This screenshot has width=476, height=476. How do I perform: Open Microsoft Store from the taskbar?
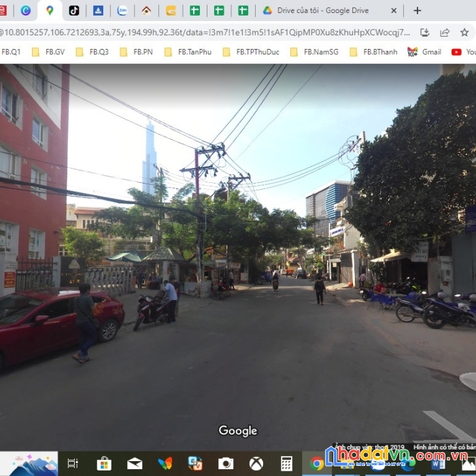coord(104,464)
